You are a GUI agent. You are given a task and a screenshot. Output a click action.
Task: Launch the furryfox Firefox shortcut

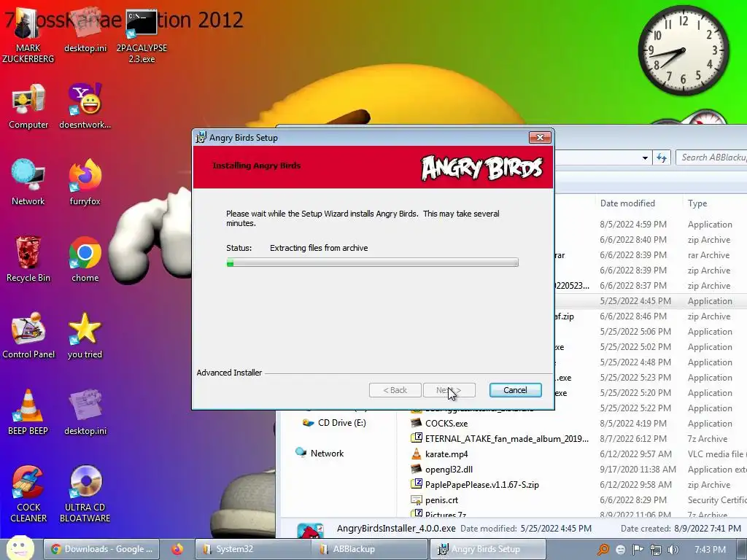85,182
